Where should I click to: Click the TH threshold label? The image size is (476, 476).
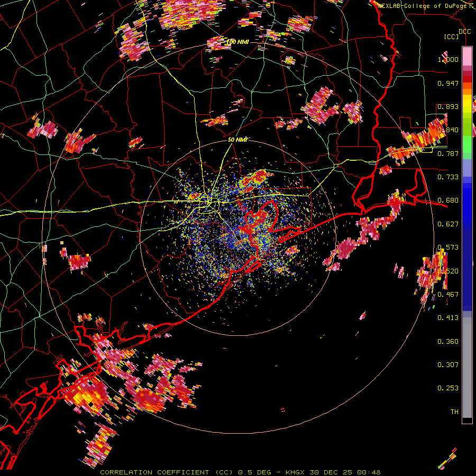coord(454,411)
